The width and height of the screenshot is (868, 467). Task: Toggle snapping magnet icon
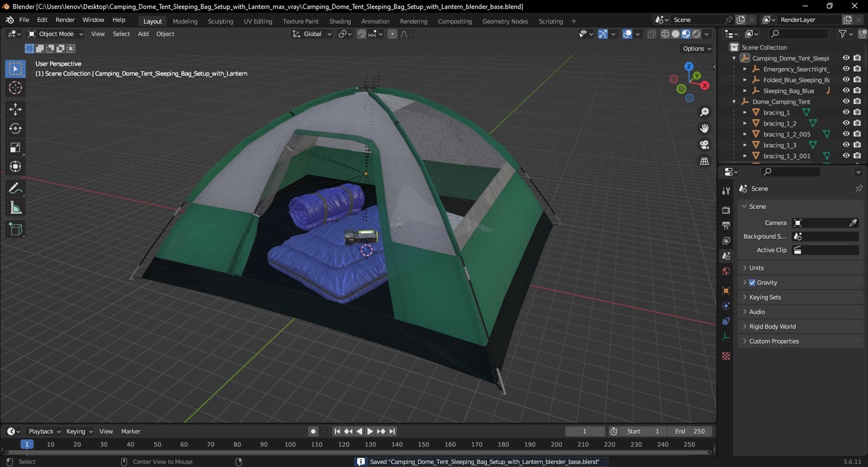[361, 34]
